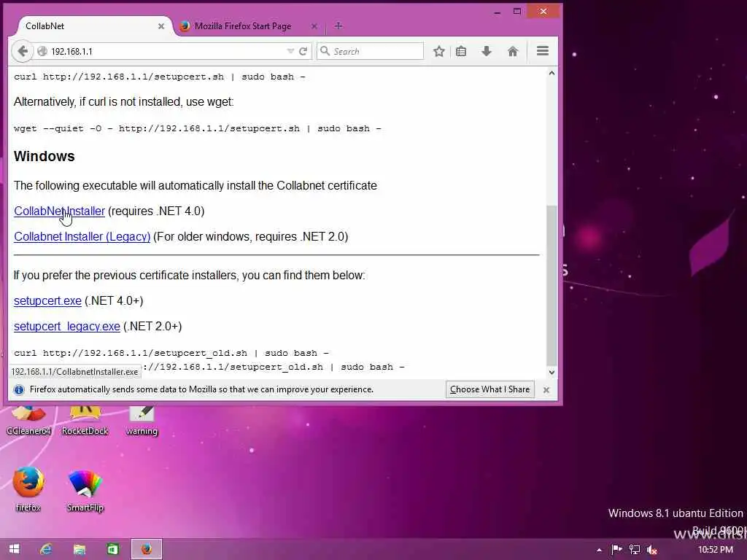
Task: Switch to the CollabNet tab
Action: coord(90,26)
